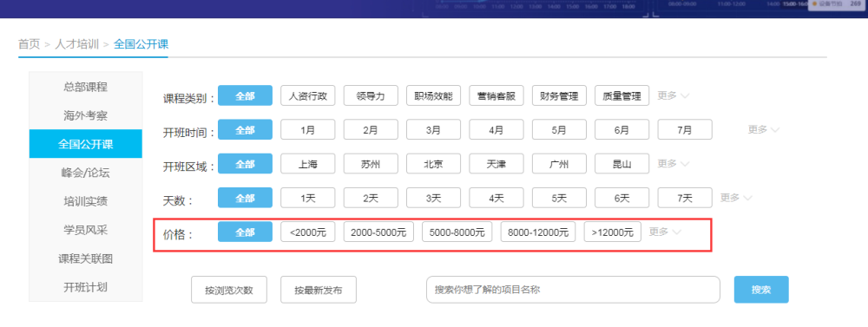The width and height of the screenshot is (868, 327).
Task: Pick the 2000-5000元 price range
Action: (x=378, y=232)
